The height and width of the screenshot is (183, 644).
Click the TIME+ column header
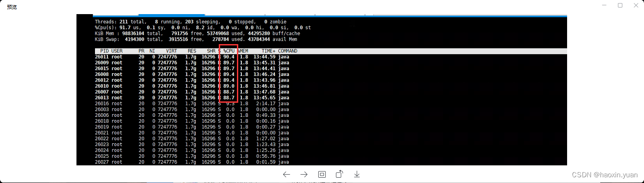(x=268, y=51)
